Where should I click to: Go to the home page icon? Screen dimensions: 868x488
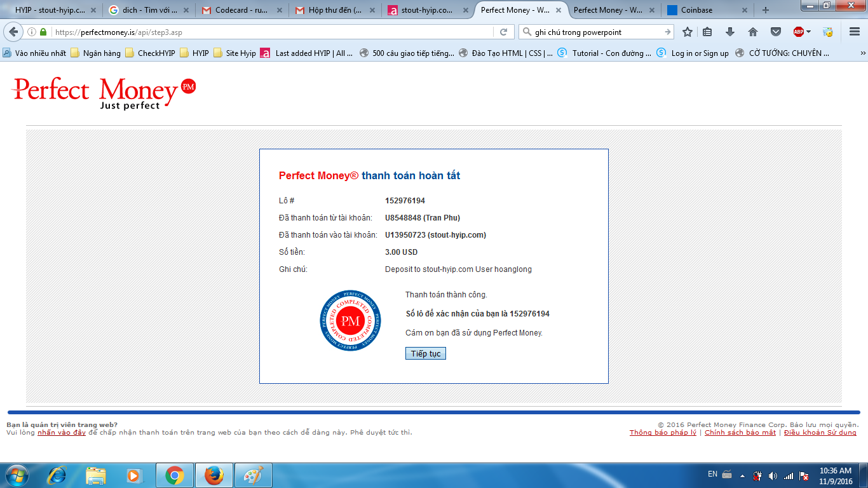(753, 32)
